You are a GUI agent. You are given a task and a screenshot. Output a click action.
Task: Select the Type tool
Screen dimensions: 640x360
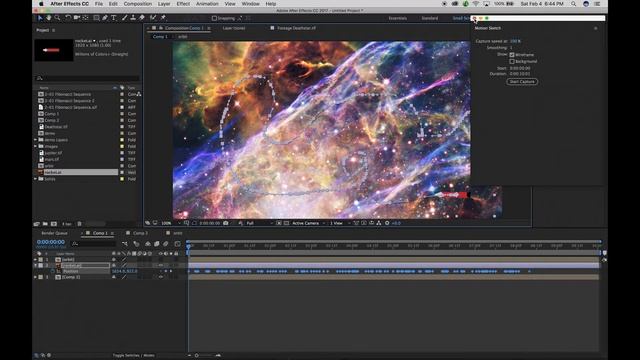113,18
